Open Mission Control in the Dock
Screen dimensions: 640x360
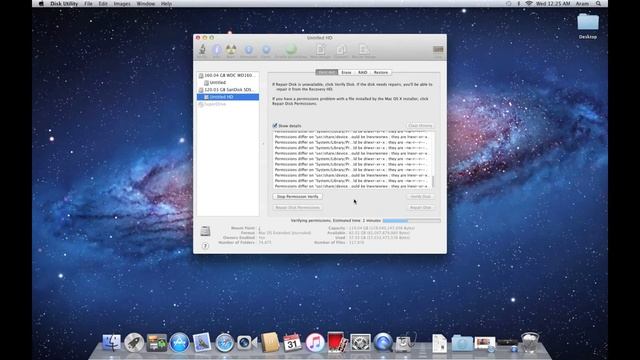(157, 343)
